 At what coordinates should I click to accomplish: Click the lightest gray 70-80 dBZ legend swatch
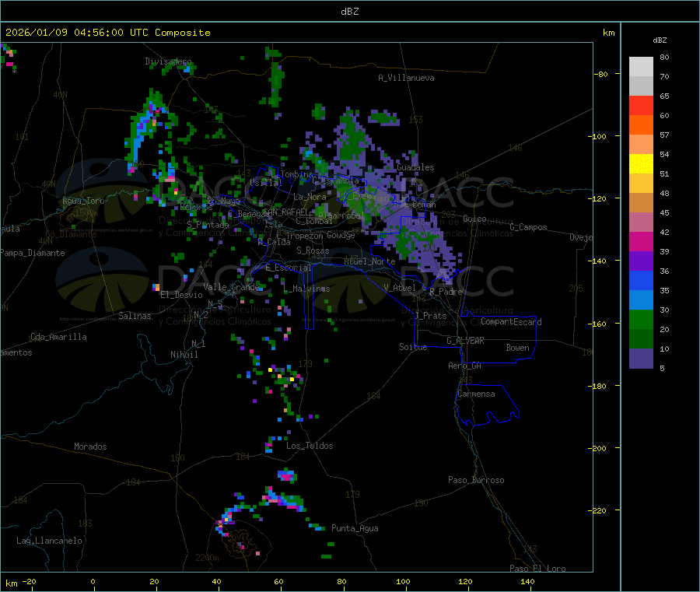point(641,67)
